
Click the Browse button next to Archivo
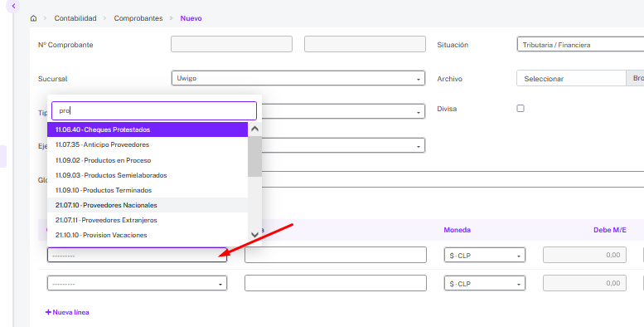(635, 78)
